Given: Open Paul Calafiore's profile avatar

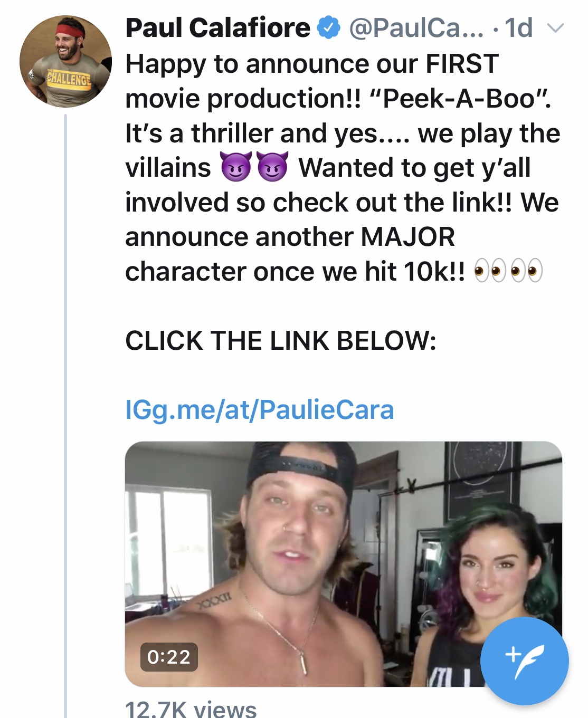Looking at the screenshot, I should tap(65, 61).
